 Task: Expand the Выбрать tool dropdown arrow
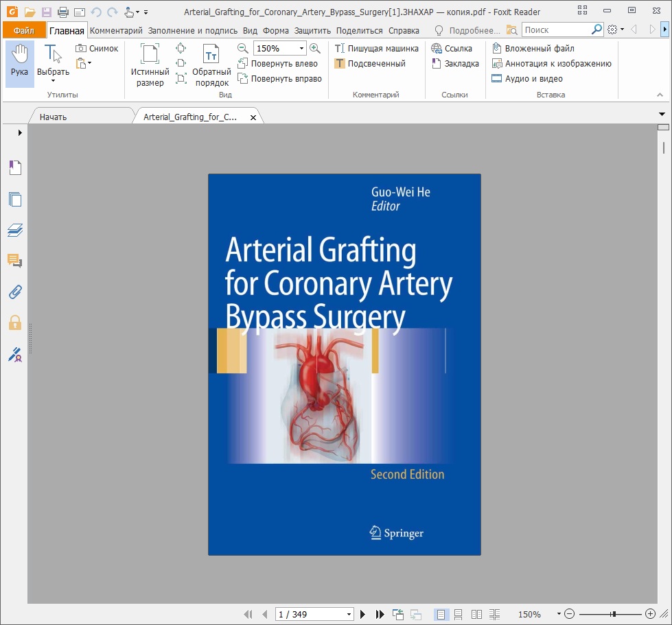click(53, 80)
